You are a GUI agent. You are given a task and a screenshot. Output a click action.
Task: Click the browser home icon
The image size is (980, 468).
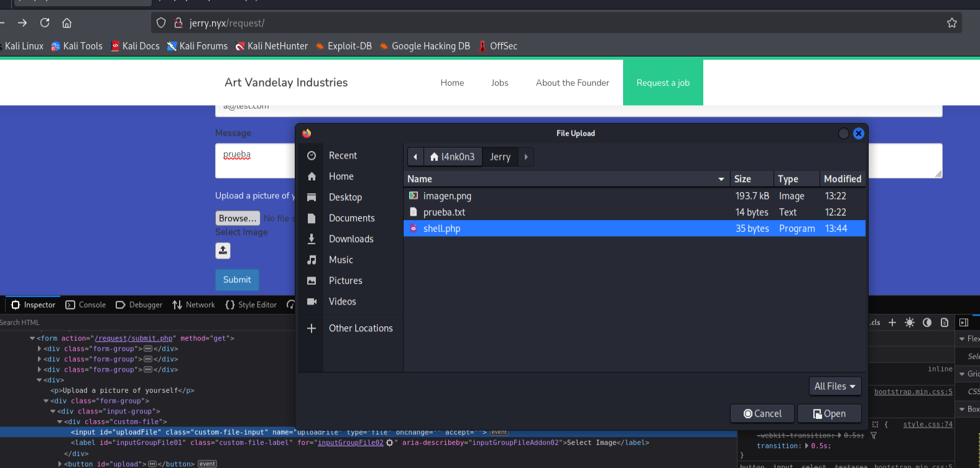click(x=67, y=23)
